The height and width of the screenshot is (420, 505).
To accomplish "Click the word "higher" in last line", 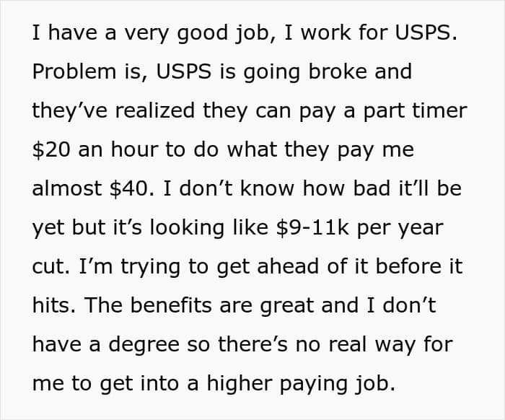I will [x=240, y=384].
